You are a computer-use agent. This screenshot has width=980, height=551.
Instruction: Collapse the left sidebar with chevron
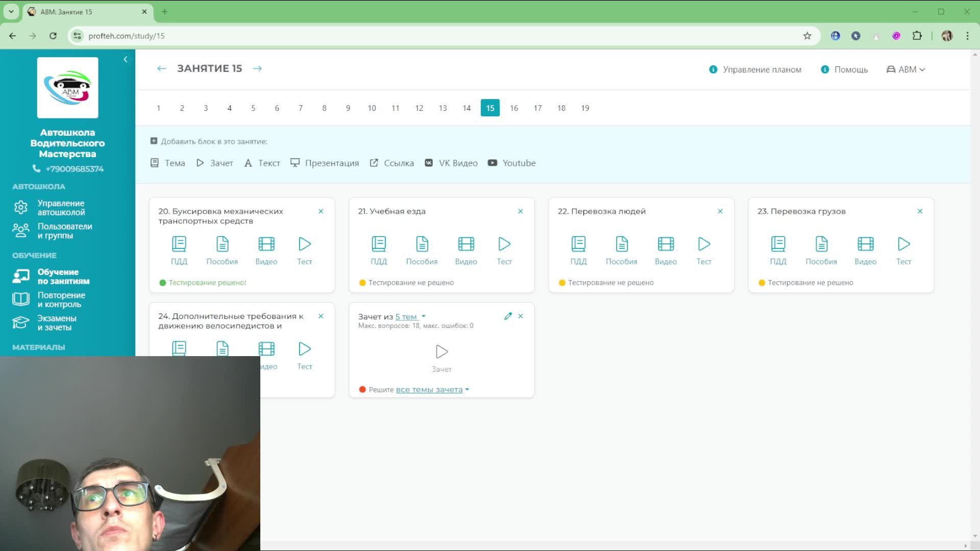point(126,60)
